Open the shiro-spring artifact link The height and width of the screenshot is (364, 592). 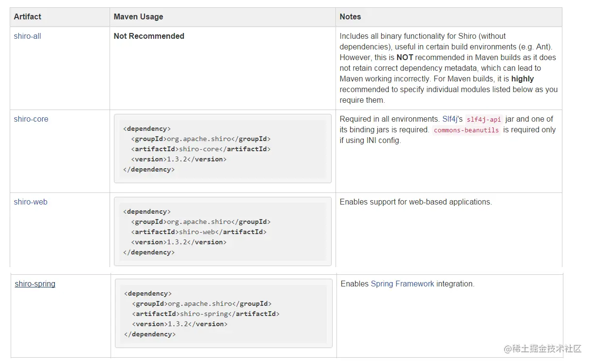[35, 284]
